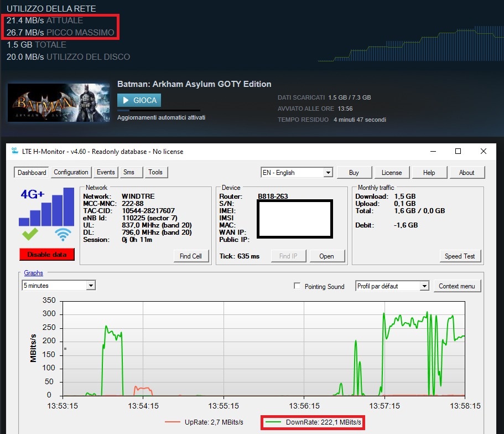504x434 pixels.
Task: Click the UpRate legend entry
Action: coord(205,422)
